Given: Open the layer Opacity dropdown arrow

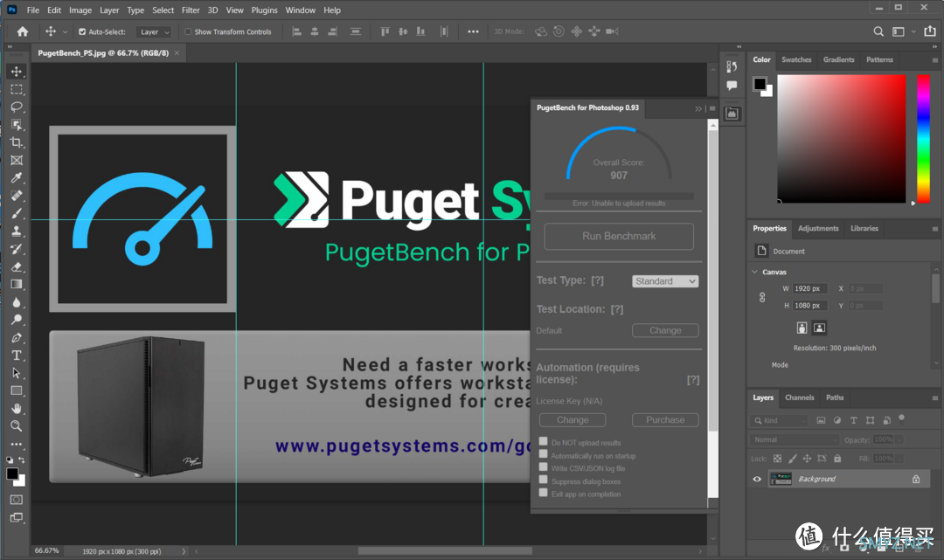Looking at the screenshot, I should coord(899,440).
